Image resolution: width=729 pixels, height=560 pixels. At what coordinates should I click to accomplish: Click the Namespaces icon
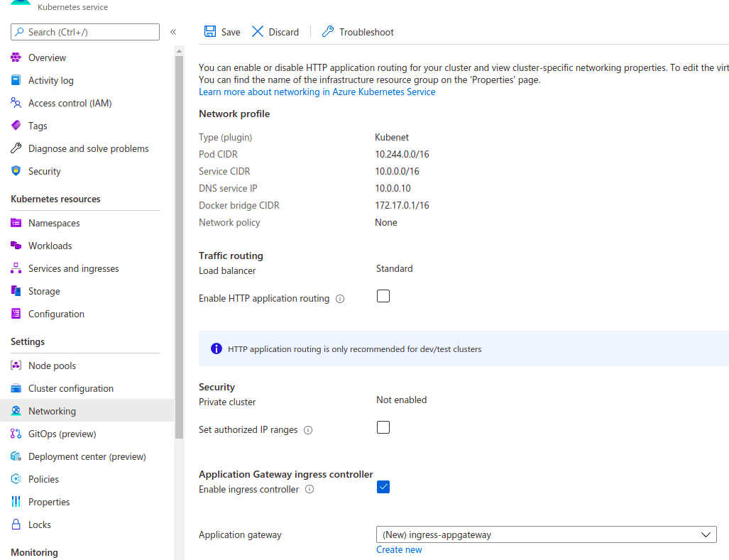pyautogui.click(x=16, y=223)
